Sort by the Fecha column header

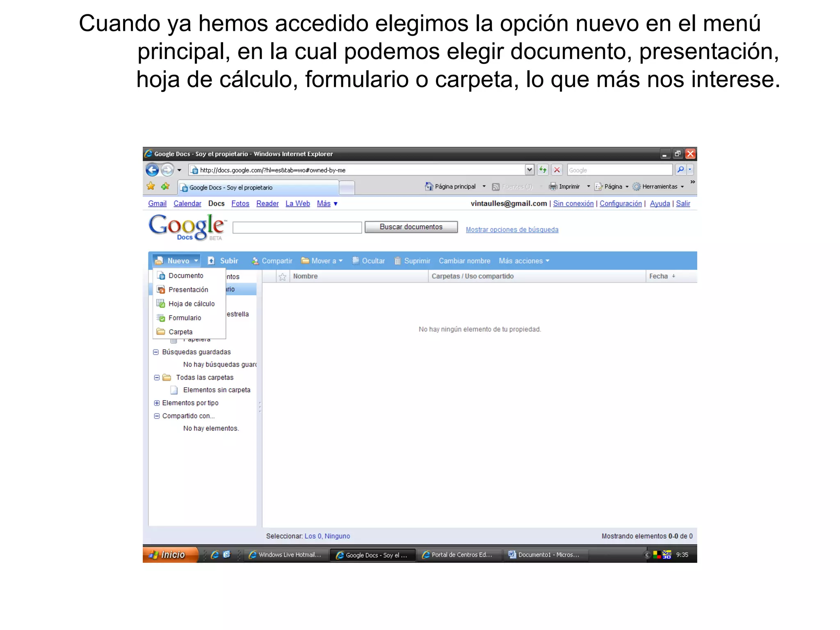click(x=671, y=276)
